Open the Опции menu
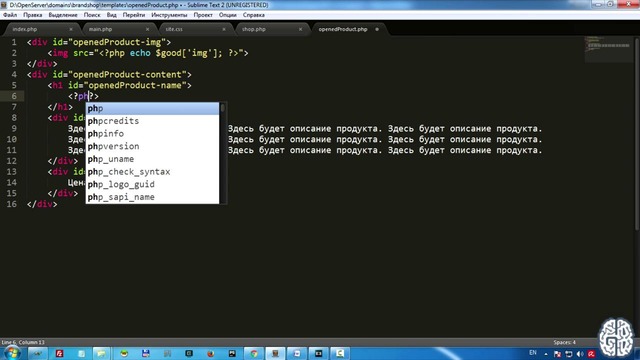 (228, 15)
